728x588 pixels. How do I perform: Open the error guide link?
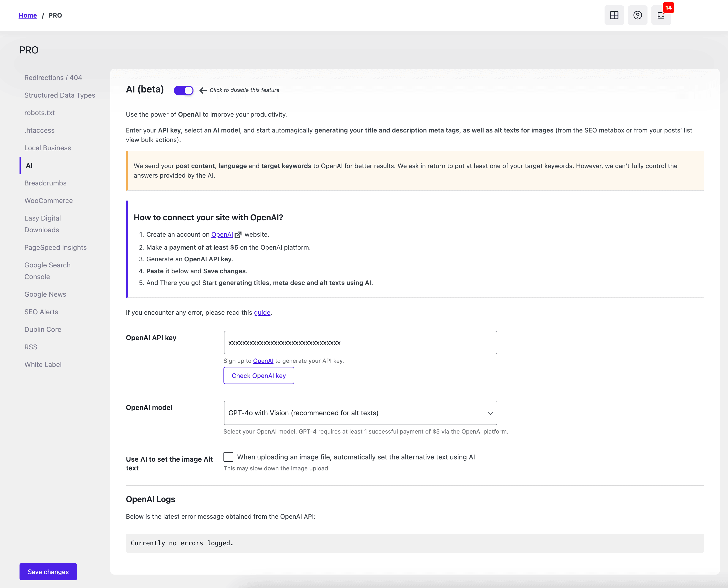(x=262, y=313)
